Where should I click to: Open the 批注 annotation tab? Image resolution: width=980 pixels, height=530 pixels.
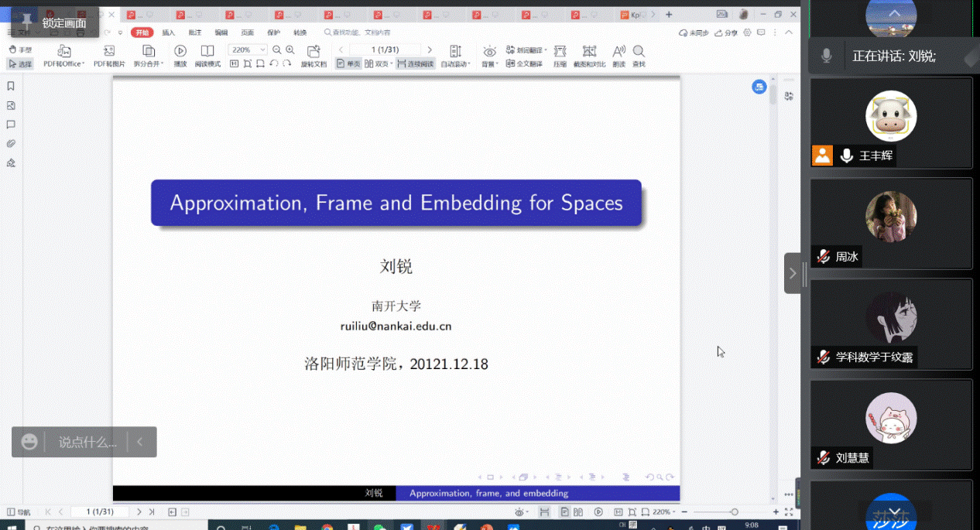(x=195, y=32)
